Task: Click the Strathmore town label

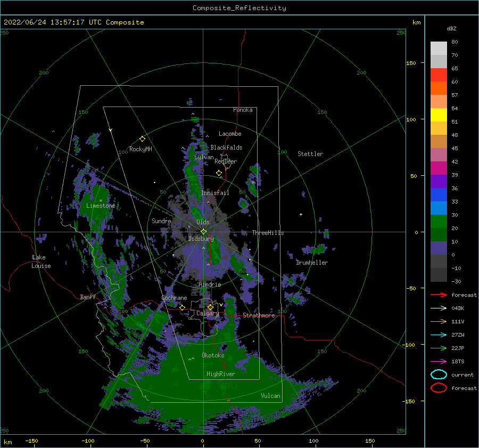Action: click(259, 315)
